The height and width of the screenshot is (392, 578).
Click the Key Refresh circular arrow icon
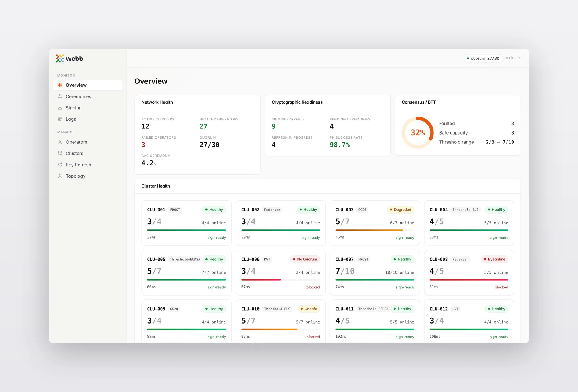60,165
